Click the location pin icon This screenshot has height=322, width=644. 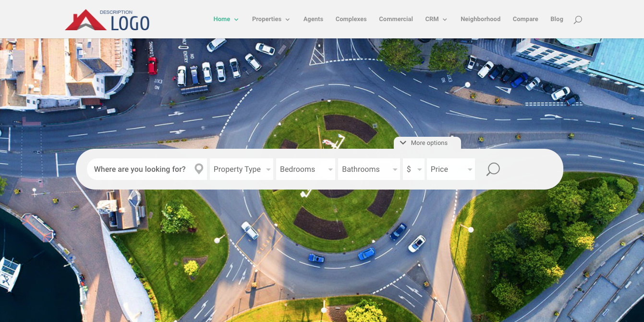click(x=199, y=169)
